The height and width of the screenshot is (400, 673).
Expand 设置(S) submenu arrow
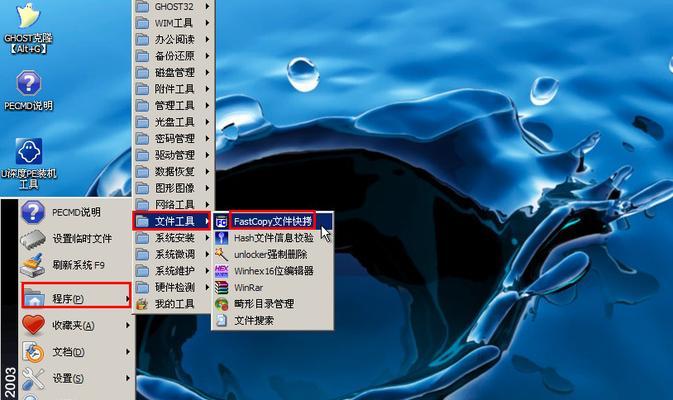coord(127,379)
